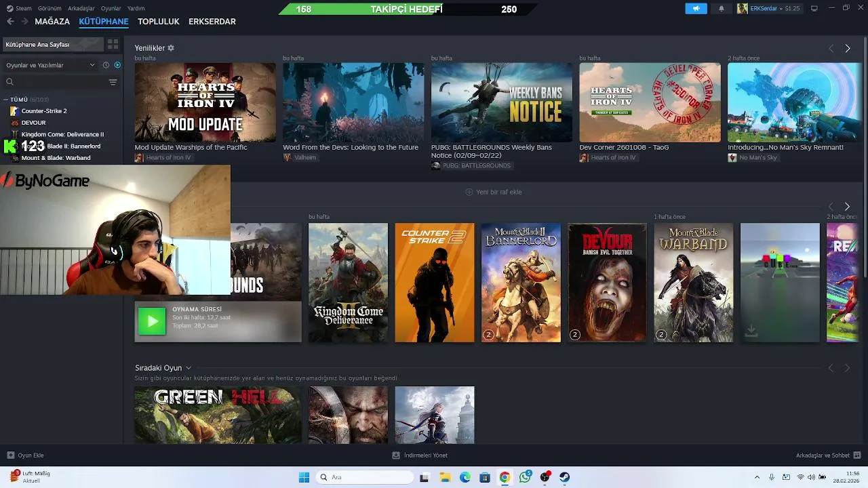This screenshot has height=488, width=868.
Task: Select Kingdom Come: Deliverance II list entry
Action: tap(62, 134)
